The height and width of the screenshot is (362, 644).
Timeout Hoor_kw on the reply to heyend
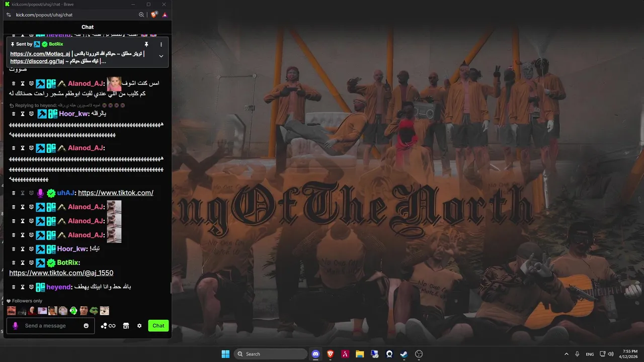[22, 114]
